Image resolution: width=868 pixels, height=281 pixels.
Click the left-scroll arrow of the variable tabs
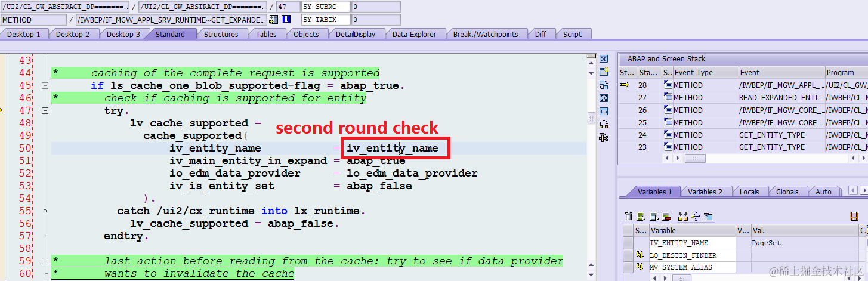point(852,190)
